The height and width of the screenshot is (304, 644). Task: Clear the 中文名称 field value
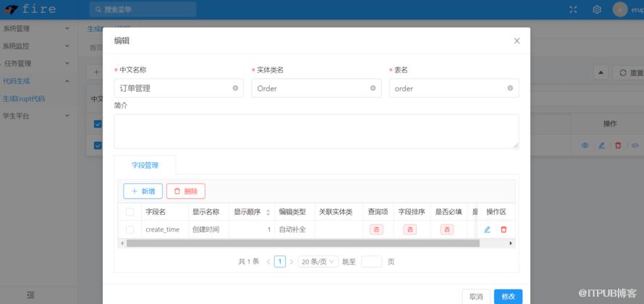pyautogui.click(x=235, y=88)
